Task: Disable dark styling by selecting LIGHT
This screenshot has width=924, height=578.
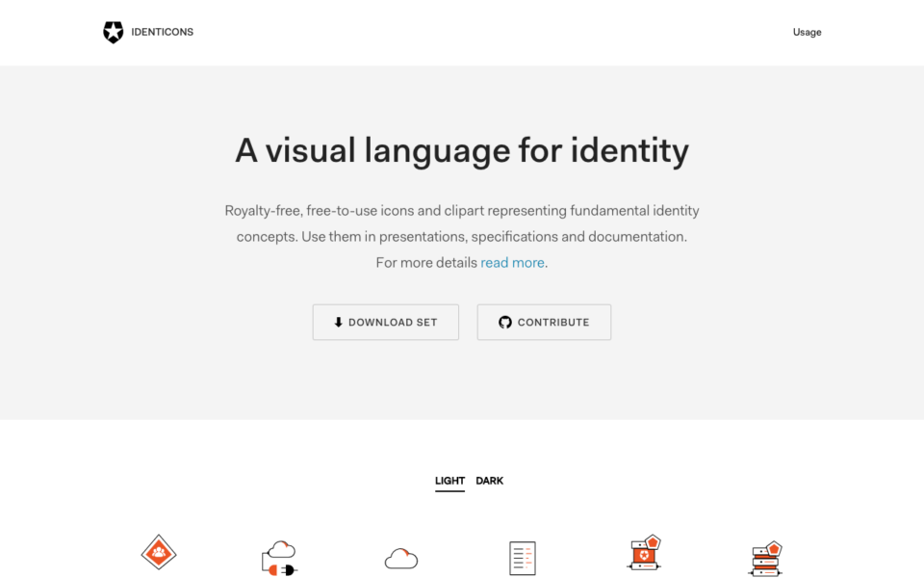Action: click(449, 481)
